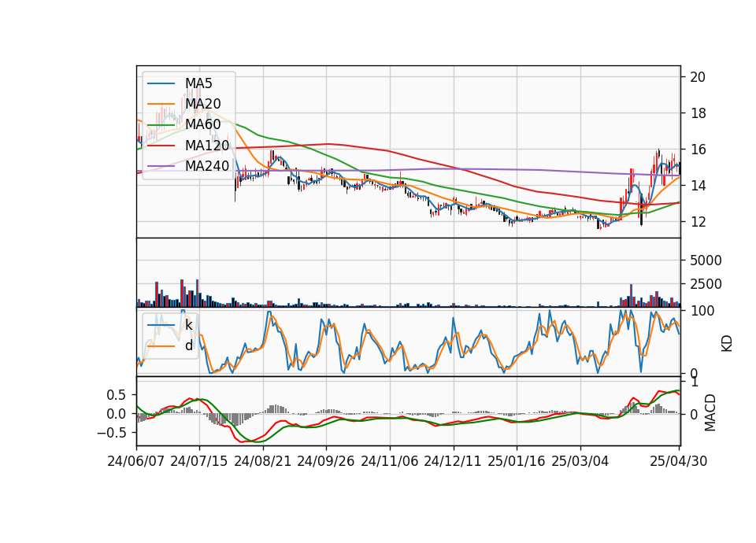This screenshot has height=543, width=756.
Task: Click the price axis value 14
Action: [x=698, y=186]
